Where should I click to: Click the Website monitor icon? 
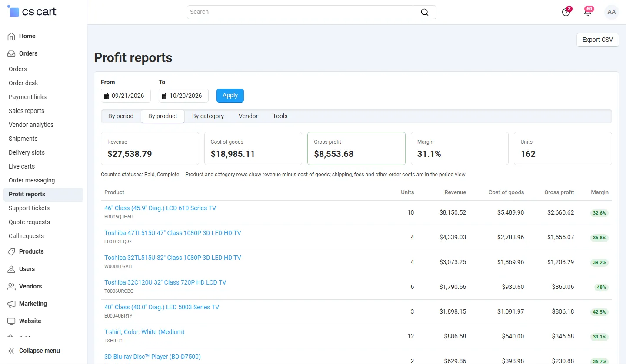pyautogui.click(x=11, y=321)
